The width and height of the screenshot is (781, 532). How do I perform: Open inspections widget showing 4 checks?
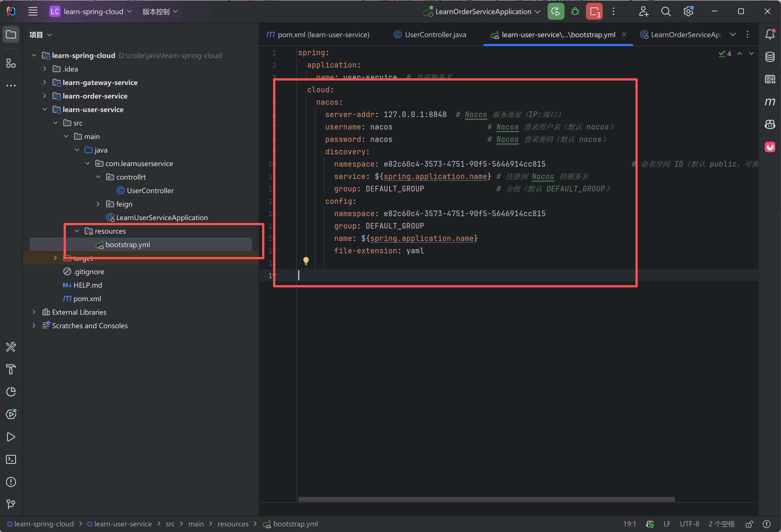pos(725,54)
